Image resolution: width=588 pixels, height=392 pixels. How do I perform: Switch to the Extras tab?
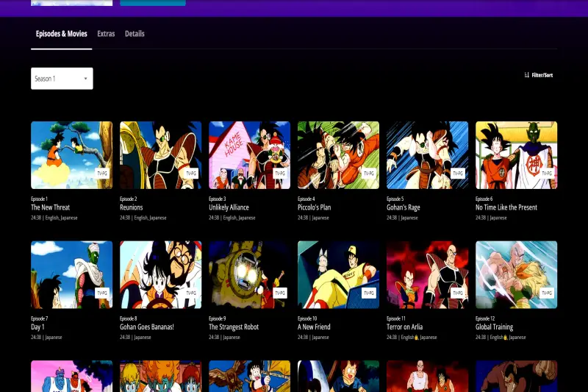coord(106,34)
